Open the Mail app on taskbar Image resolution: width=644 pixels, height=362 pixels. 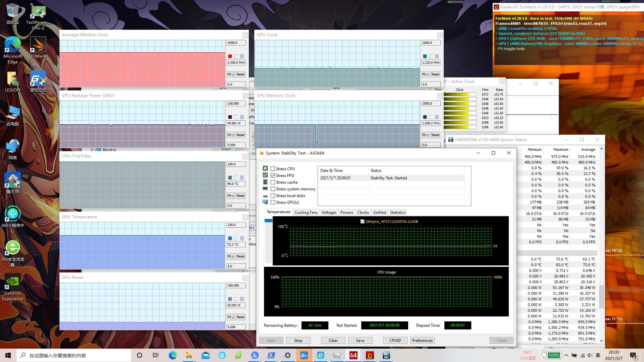(205, 355)
